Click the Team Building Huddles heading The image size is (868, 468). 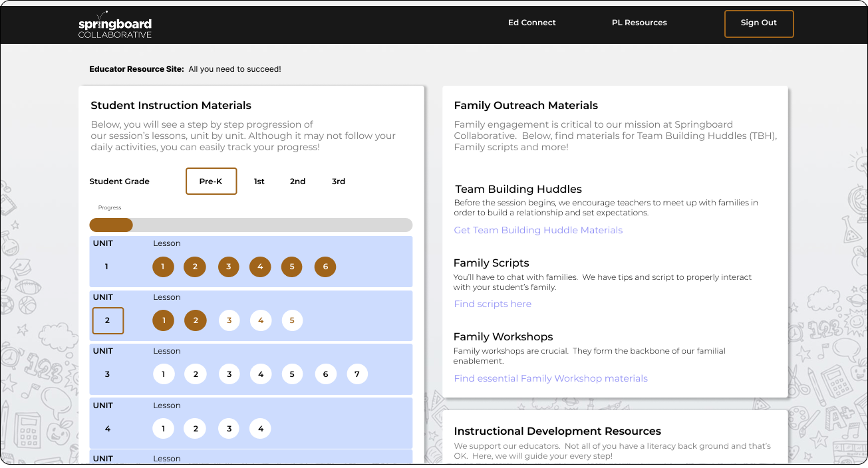(x=519, y=189)
